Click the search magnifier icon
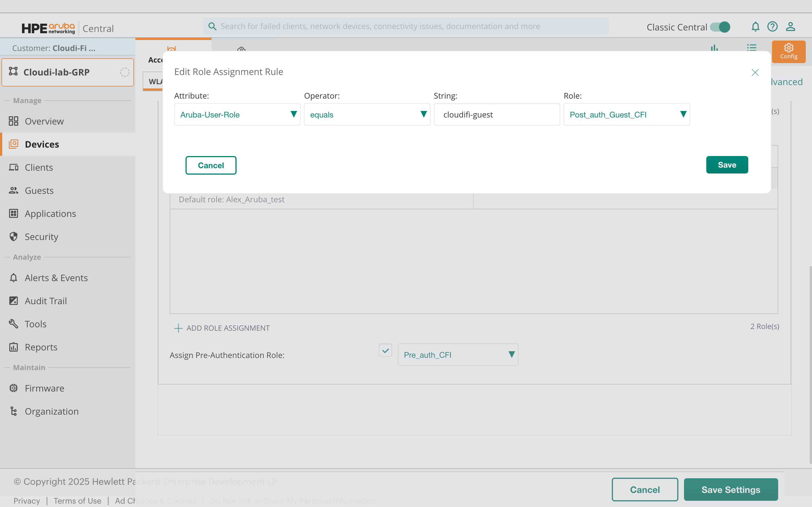This screenshot has height=507, width=812. tap(212, 26)
